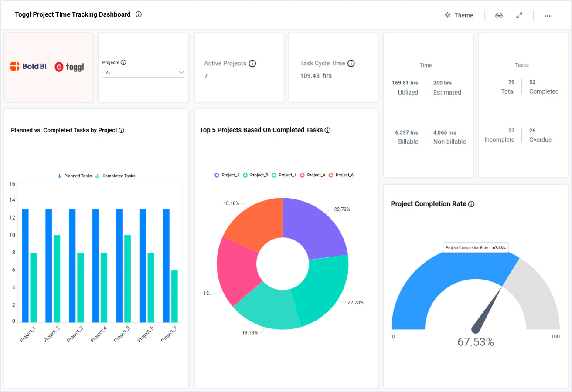Image resolution: width=572 pixels, height=392 pixels.
Task: Click the 52 Completed tasks value
Action: [532, 82]
